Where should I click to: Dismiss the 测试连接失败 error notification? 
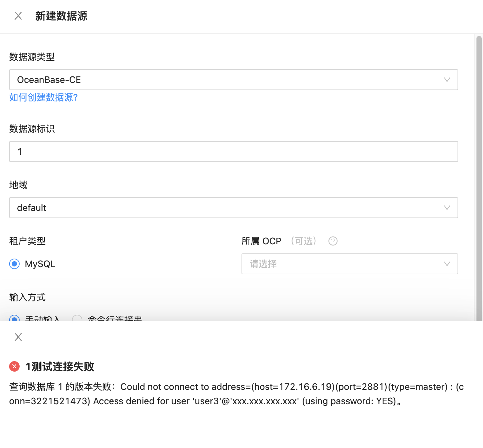tap(18, 337)
